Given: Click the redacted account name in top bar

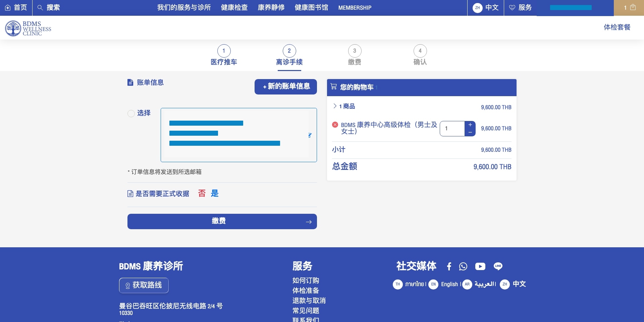Looking at the screenshot, I should [x=571, y=8].
